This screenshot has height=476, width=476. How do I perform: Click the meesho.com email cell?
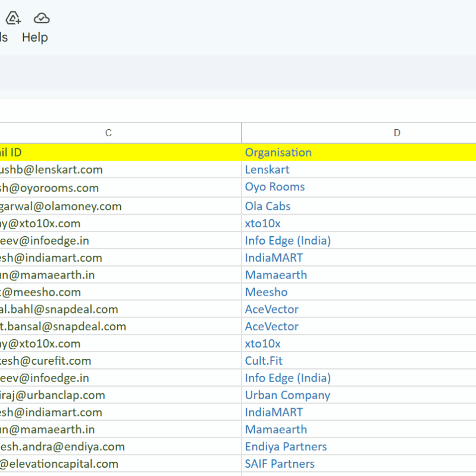tap(121, 292)
